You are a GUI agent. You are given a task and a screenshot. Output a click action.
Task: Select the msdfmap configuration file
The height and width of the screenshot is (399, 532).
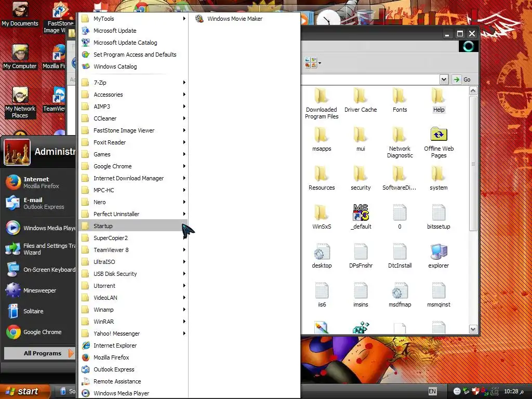coord(400,295)
